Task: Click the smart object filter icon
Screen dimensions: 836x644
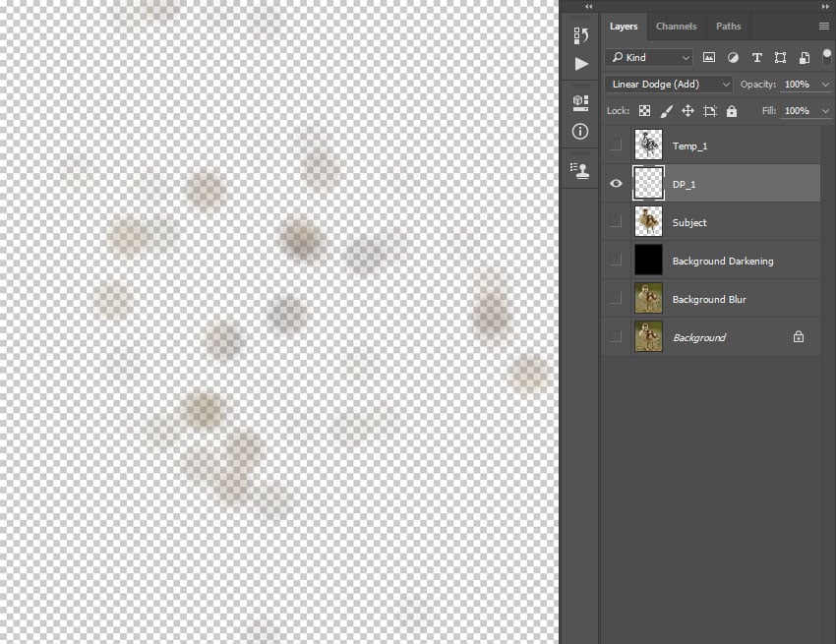Action: tap(804, 57)
